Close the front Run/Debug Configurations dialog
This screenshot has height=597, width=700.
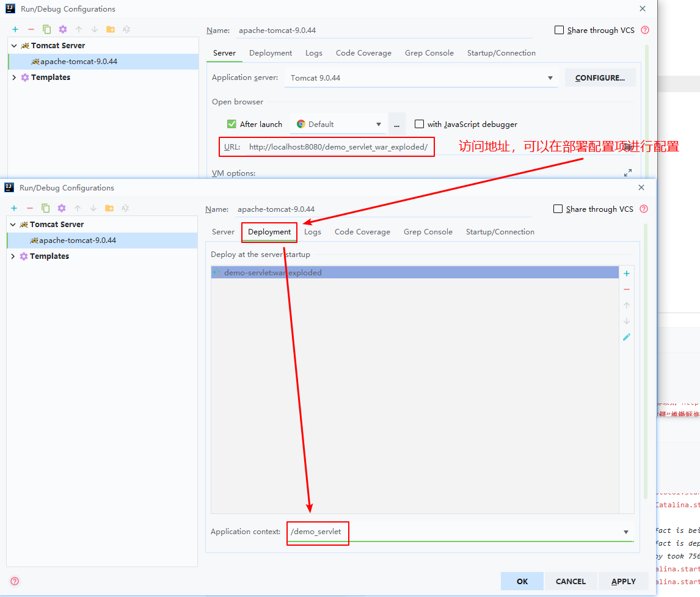641,187
